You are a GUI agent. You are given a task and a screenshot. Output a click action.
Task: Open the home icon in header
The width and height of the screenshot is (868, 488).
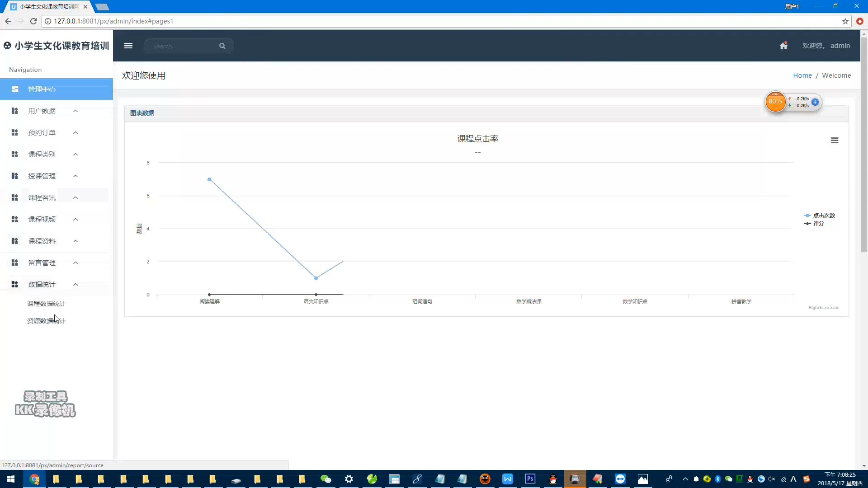(784, 46)
